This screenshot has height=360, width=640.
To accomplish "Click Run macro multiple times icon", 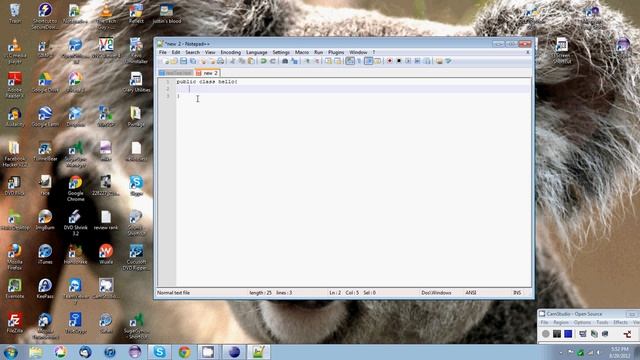I will click(417, 61).
